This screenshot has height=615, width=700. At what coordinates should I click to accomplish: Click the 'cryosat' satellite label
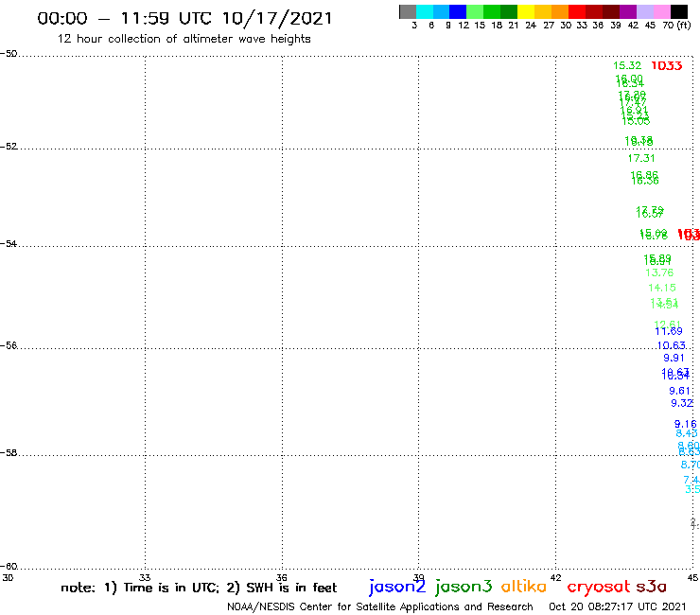599,587
